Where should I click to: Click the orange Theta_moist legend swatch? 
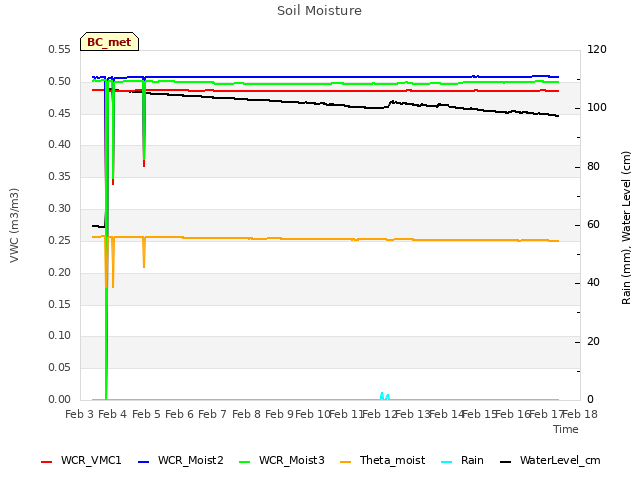pyautogui.click(x=346, y=462)
